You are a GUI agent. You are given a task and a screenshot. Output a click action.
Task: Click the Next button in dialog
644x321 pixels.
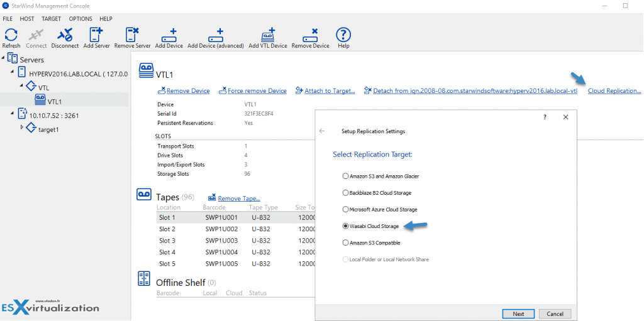pos(518,313)
